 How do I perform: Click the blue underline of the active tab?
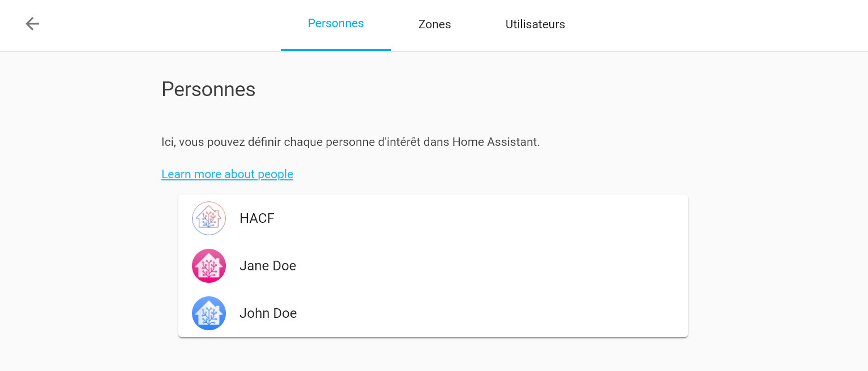(336, 50)
